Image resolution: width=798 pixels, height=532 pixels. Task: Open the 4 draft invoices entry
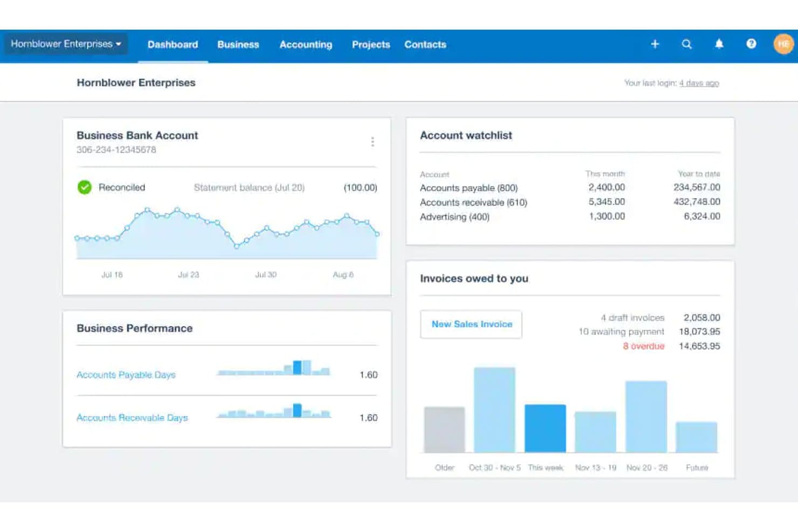632,318
